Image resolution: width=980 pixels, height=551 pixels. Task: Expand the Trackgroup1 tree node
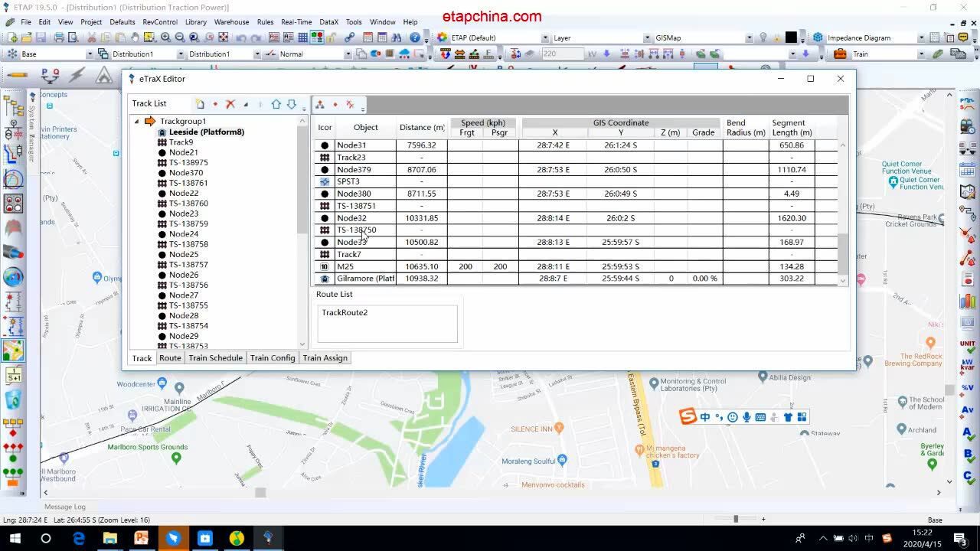pyautogui.click(x=139, y=120)
